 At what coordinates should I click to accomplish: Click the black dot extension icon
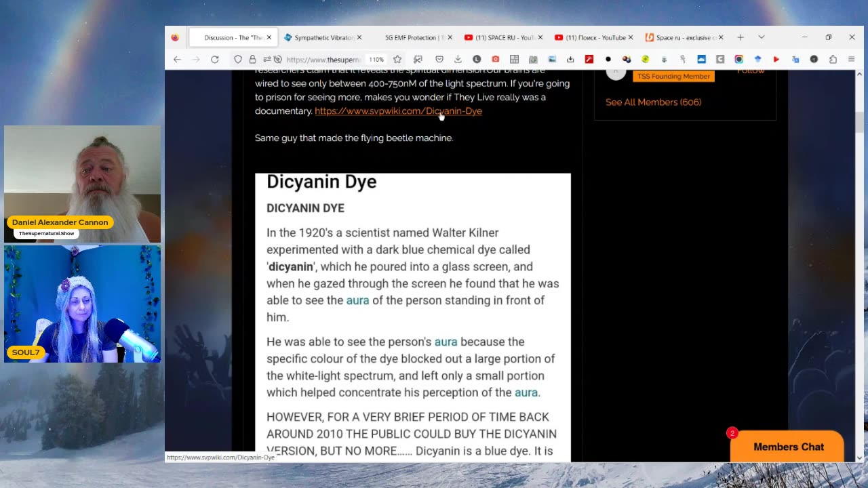[608, 60]
